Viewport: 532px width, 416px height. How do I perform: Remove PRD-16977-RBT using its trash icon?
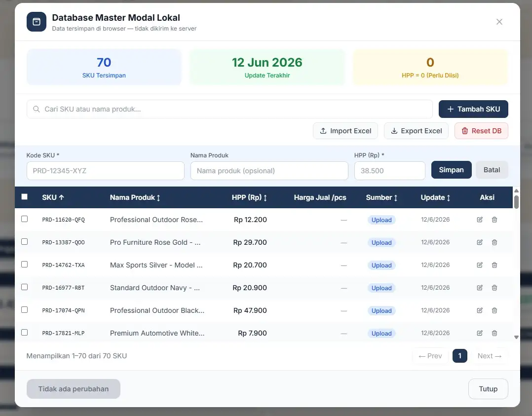tap(494, 288)
